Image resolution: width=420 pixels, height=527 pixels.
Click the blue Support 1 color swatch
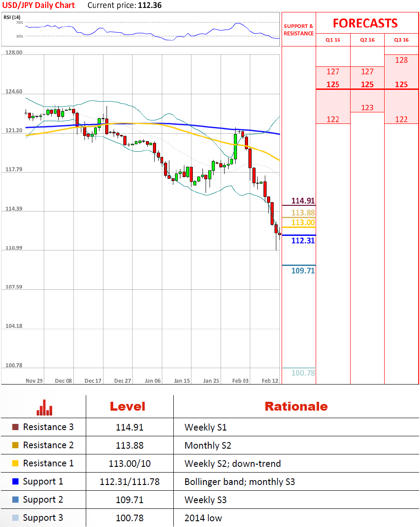pos(15,481)
